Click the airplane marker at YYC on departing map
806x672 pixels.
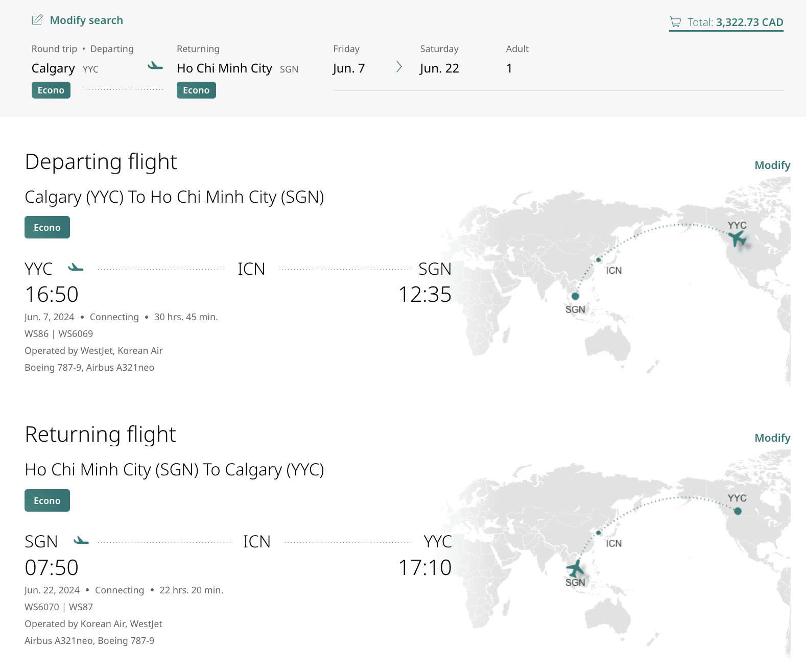738,238
